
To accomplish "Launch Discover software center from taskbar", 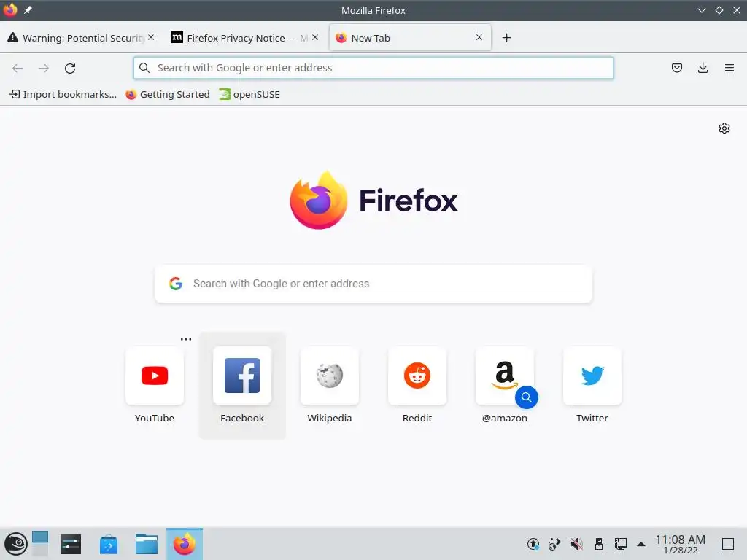I will pyautogui.click(x=109, y=544).
